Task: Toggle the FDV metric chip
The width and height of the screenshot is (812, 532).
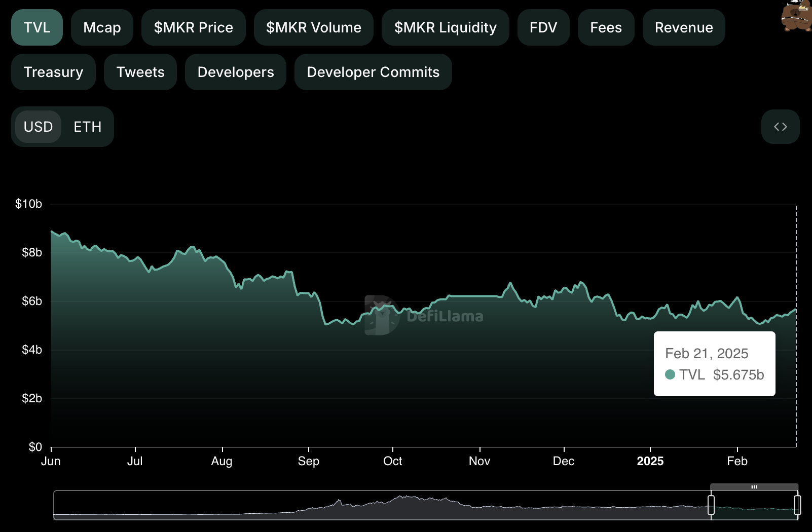Action: click(543, 27)
